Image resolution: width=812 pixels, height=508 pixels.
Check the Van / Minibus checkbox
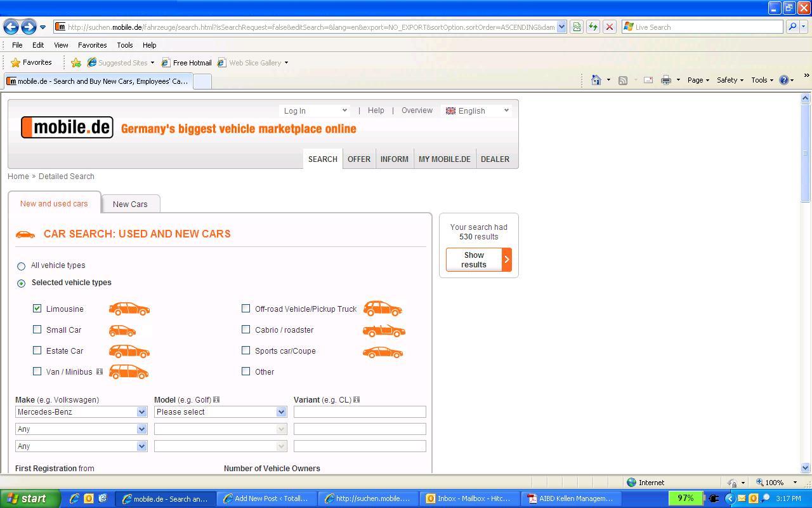tap(37, 371)
